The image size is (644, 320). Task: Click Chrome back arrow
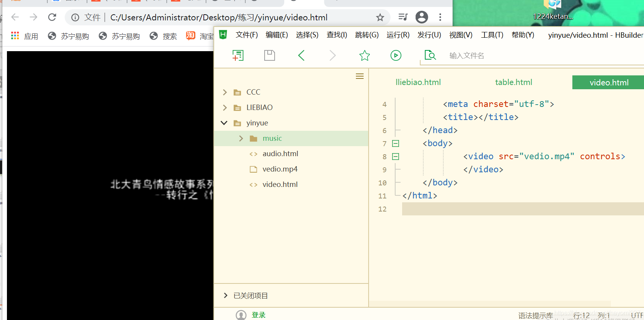[15, 17]
